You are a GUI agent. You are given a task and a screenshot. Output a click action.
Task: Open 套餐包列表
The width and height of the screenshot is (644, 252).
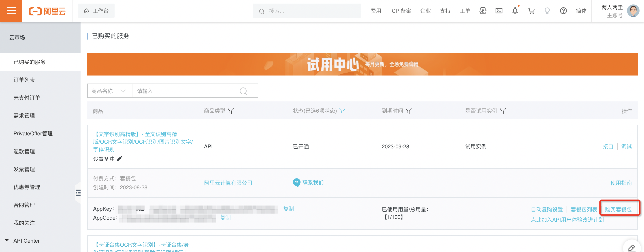584,209
